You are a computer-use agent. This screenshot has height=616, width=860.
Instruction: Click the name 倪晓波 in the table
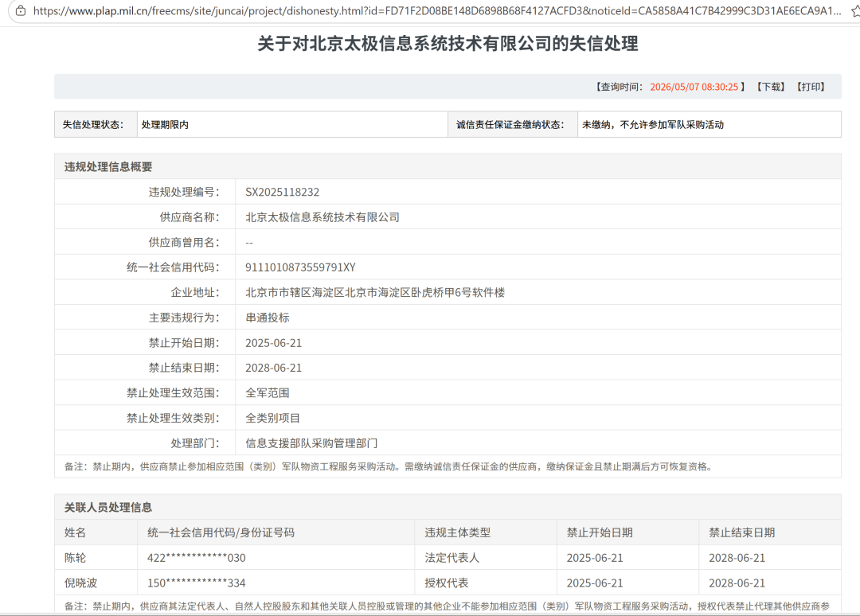tap(80, 583)
